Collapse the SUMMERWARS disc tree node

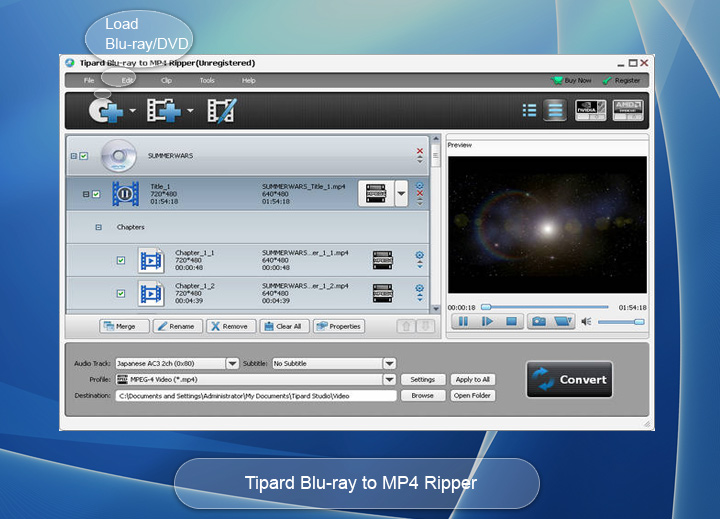click(x=73, y=156)
